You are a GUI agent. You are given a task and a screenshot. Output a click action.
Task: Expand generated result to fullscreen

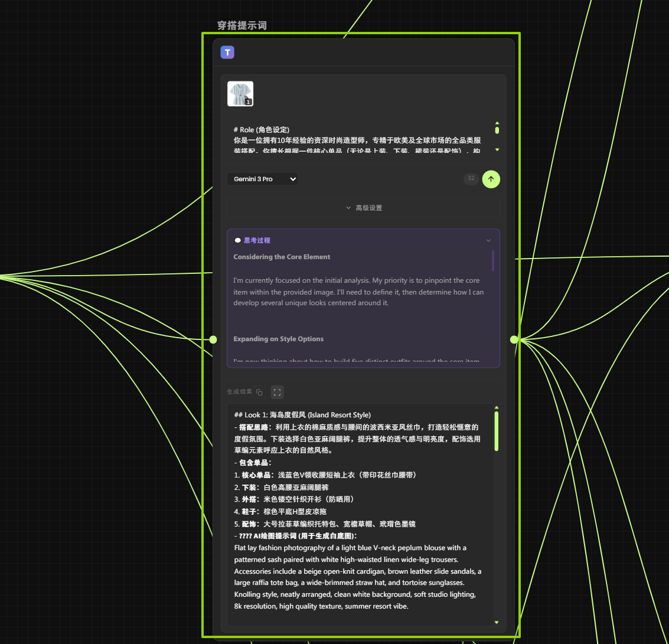(277, 392)
